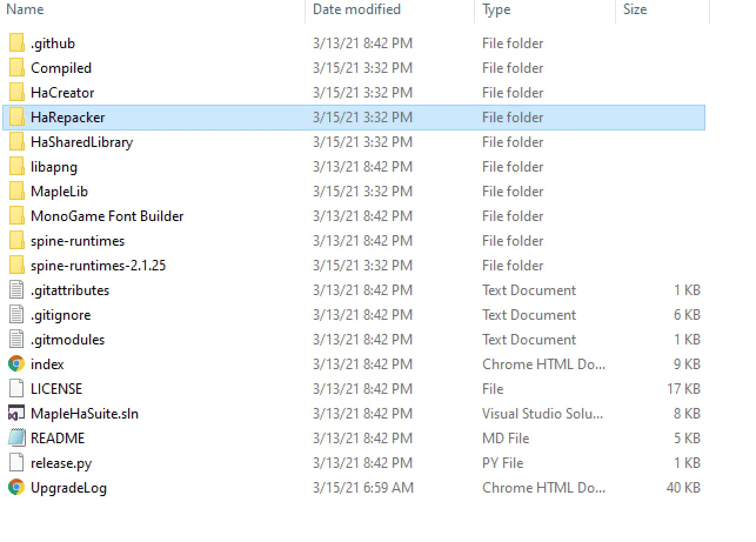The height and width of the screenshot is (542, 756).
Task: Click the Chrome icon beside index
Action: pos(16,364)
